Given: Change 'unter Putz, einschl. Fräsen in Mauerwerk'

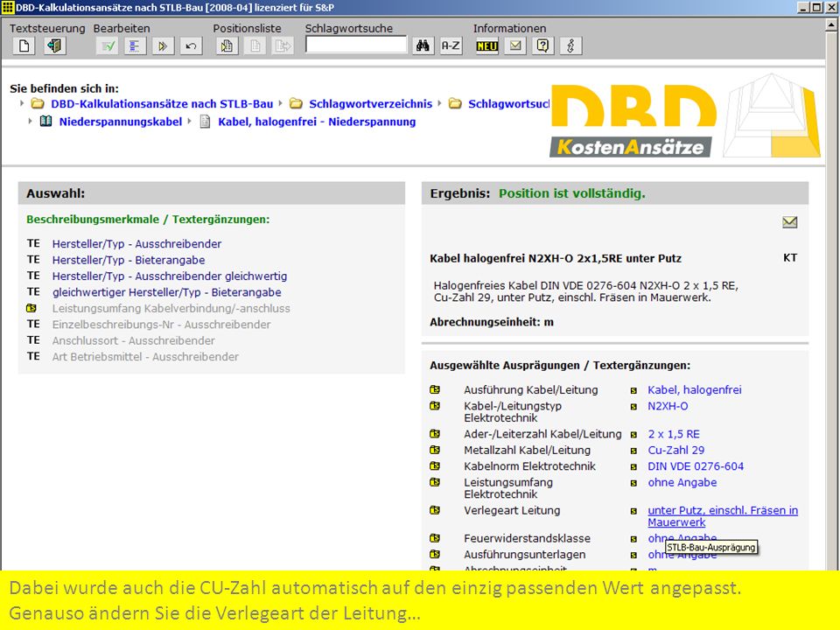Looking at the screenshot, I should [723, 516].
